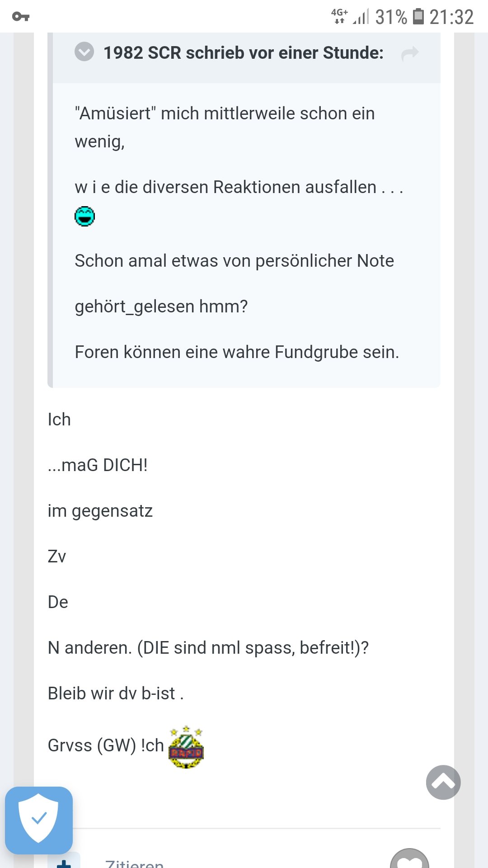Tap the line 'Bleib wir dv b-ist .'
Image resolution: width=488 pixels, height=868 pixels.
pos(116,693)
